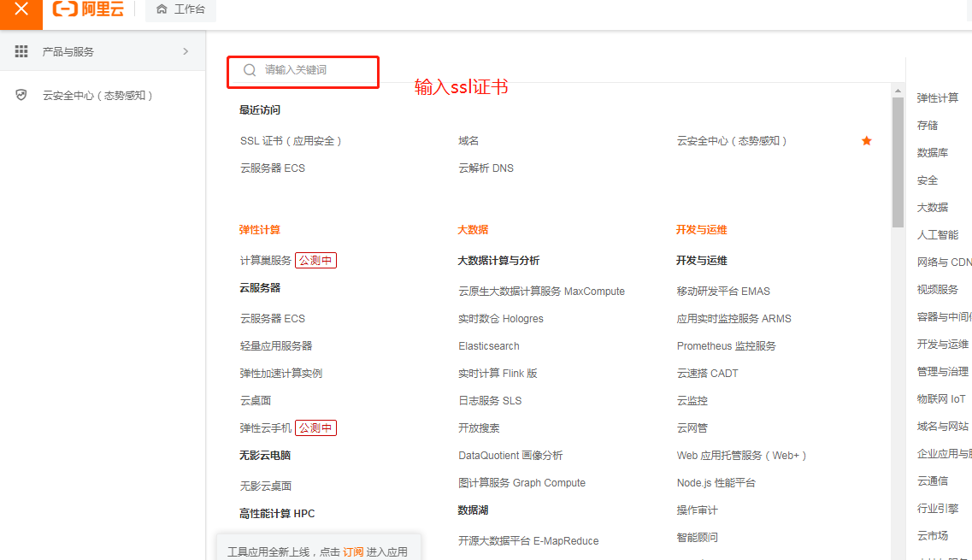Image resolution: width=972 pixels, height=560 pixels.
Task: Focus the 请输入关键词 search field
Action: 303,72
